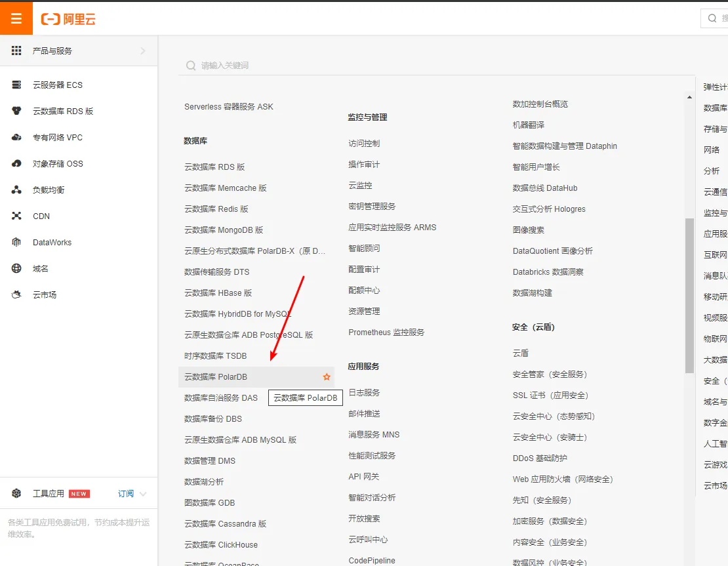The height and width of the screenshot is (566, 728).
Task: Open API 网关 link
Action: (364, 476)
